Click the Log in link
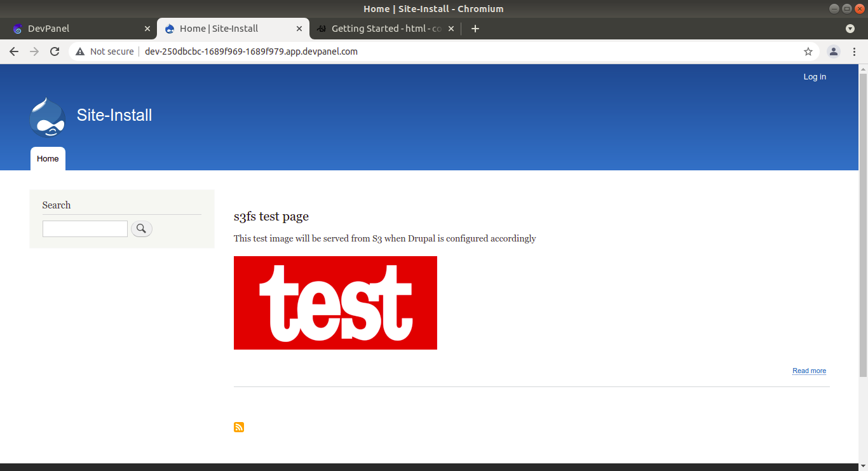The width and height of the screenshot is (868, 471). 815,76
